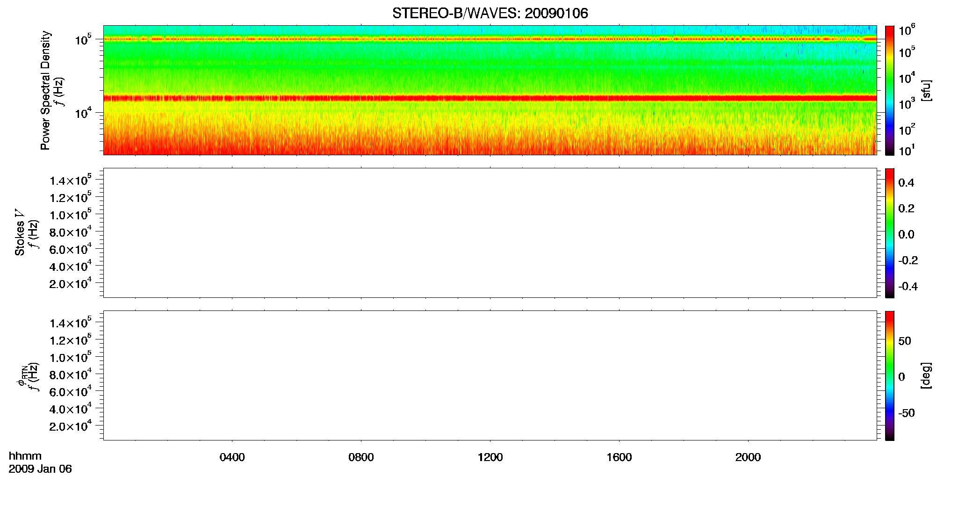980x505 pixels.
Task: Select the phi RTN degrees colorbar
Action: coord(890,375)
